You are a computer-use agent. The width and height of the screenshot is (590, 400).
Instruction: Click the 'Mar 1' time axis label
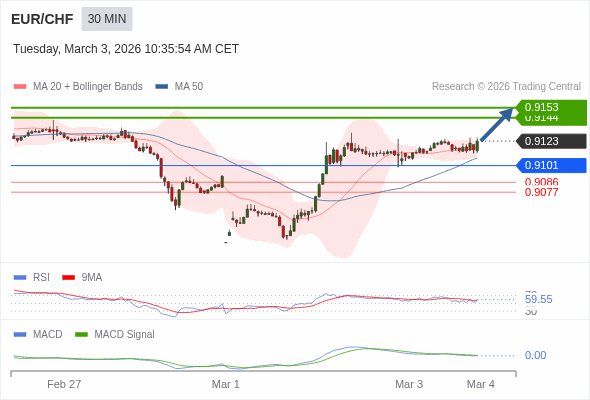click(x=225, y=384)
